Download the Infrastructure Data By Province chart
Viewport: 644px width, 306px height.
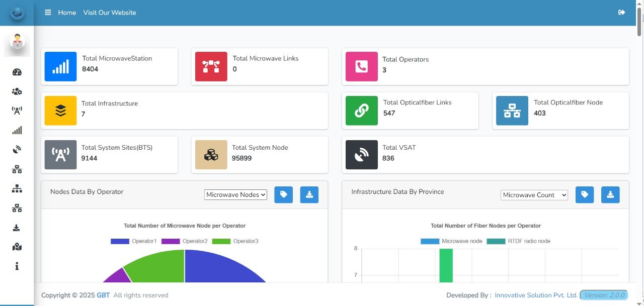(x=610, y=195)
